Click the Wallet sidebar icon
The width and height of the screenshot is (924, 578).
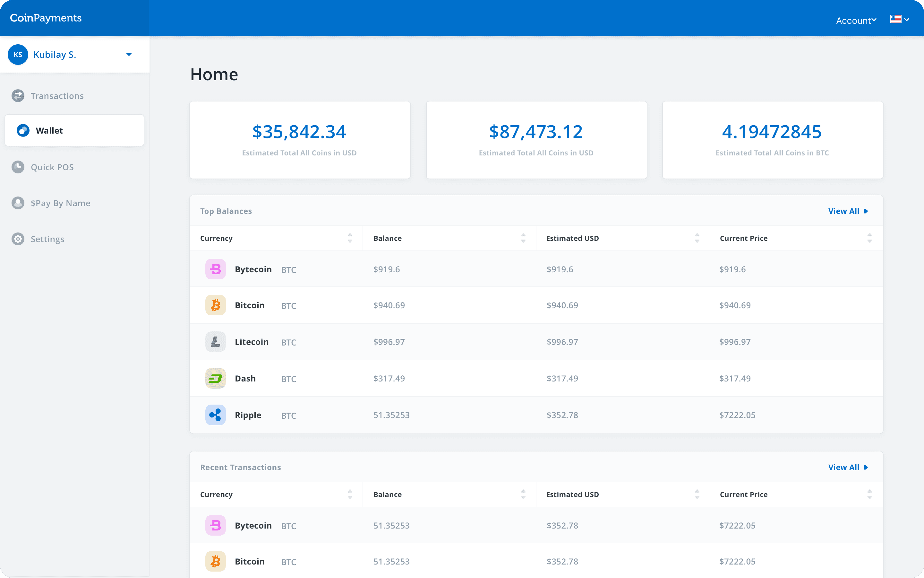(x=23, y=130)
